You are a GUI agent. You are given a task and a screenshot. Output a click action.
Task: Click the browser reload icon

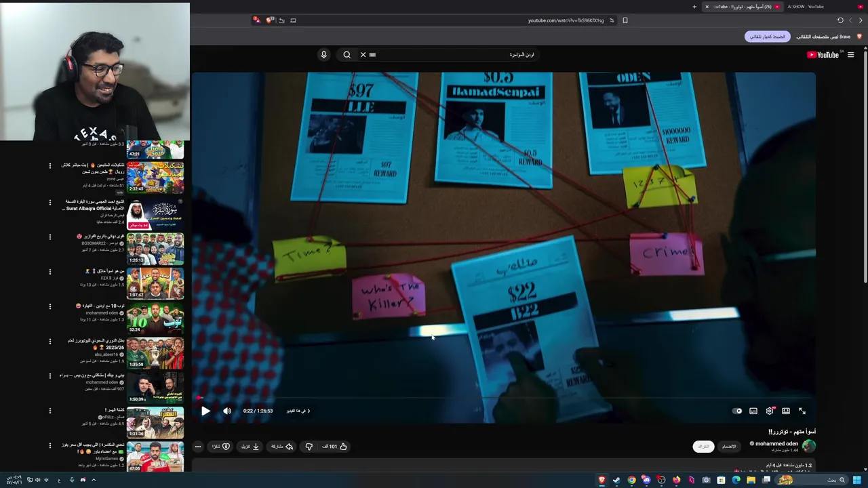pos(840,20)
